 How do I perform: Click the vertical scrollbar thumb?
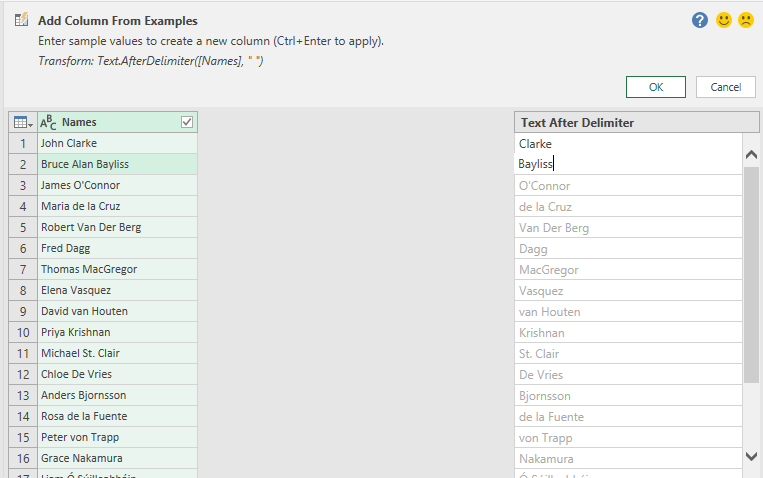click(x=751, y=275)
